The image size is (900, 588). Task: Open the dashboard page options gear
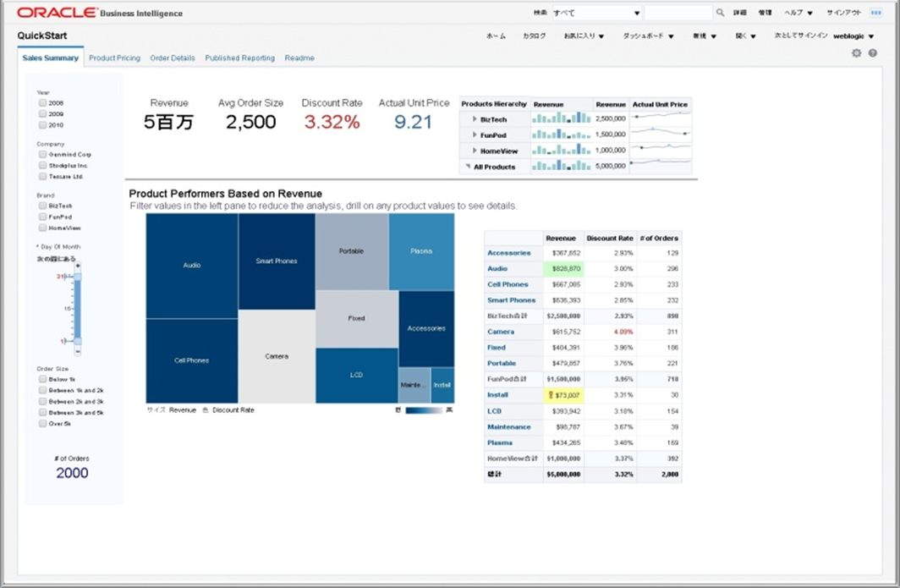(856, 52)
